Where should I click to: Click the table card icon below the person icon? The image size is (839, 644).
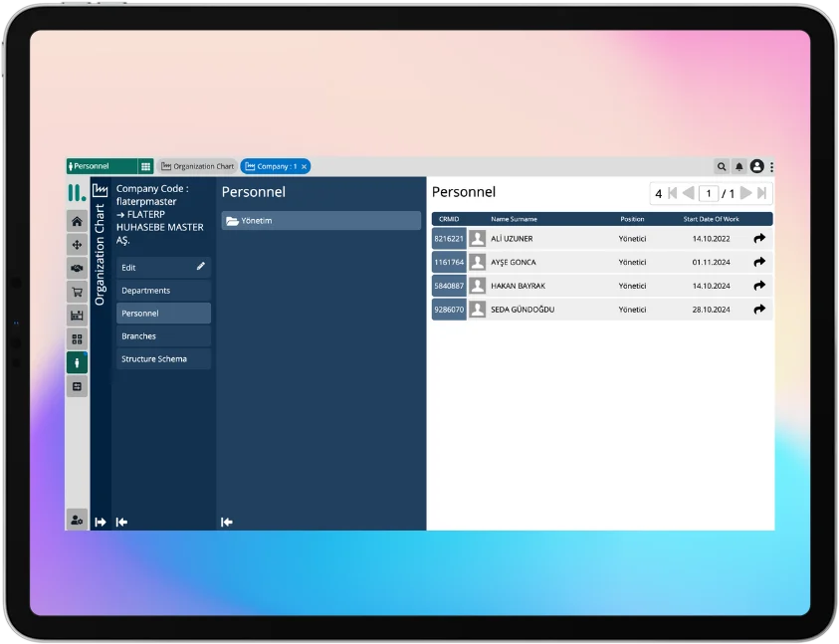(77, 386)
